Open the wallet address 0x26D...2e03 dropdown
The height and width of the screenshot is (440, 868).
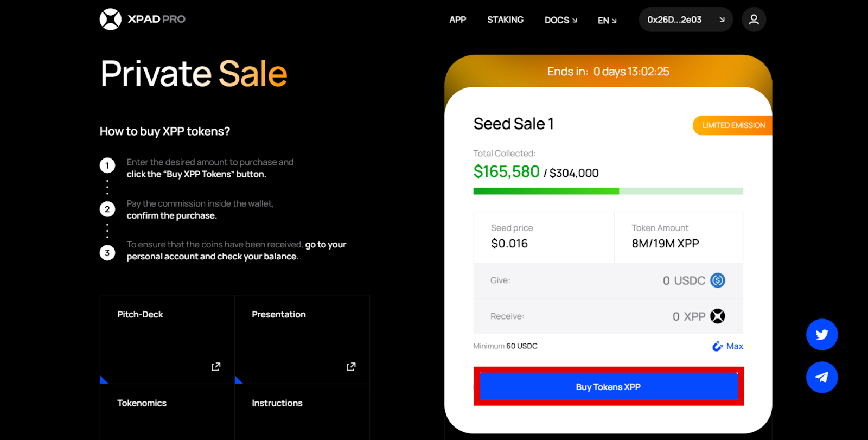point(686,20)
